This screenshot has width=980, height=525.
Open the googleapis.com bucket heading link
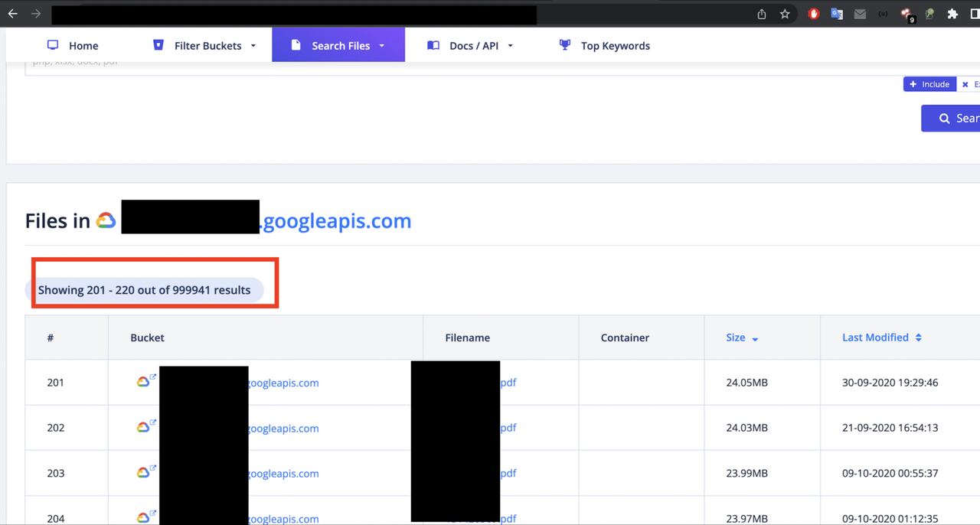(336, 221)
